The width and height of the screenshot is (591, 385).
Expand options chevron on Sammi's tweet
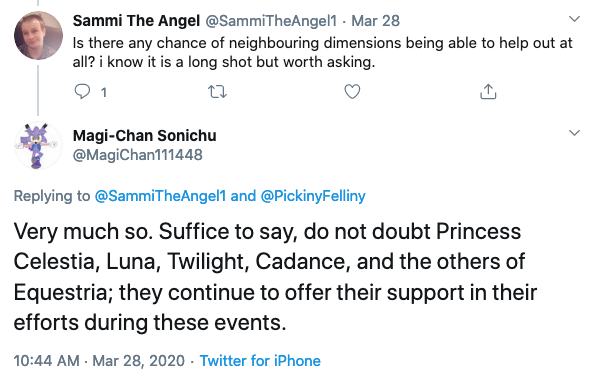tap(574, 19)
